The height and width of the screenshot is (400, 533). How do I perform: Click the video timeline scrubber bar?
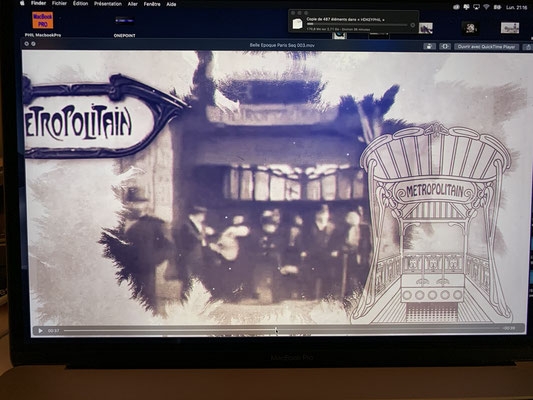tap(281, 329)
